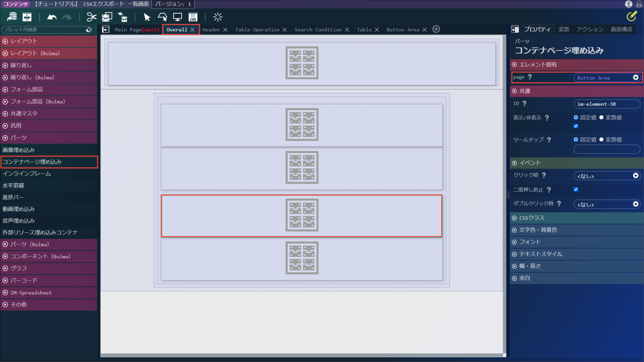Open the user profile icon
Viewport: 644px width, 362px height.
pos(629,4)
